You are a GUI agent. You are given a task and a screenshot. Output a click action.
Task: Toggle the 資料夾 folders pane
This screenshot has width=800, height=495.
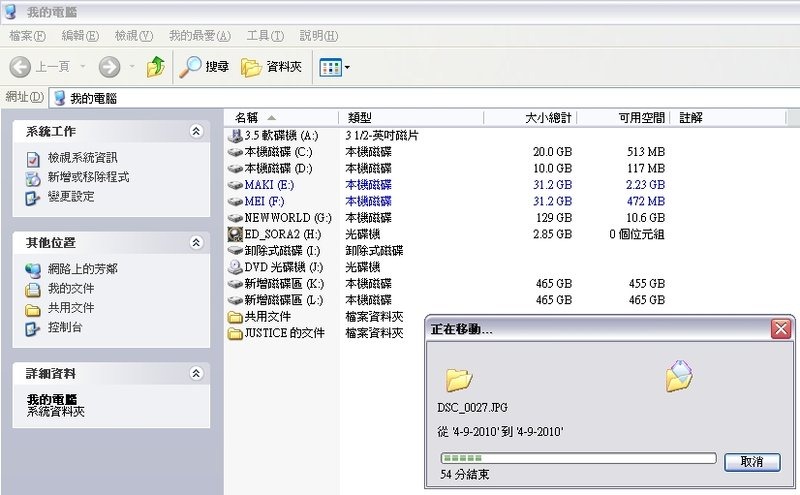click(x=271, y=67)
